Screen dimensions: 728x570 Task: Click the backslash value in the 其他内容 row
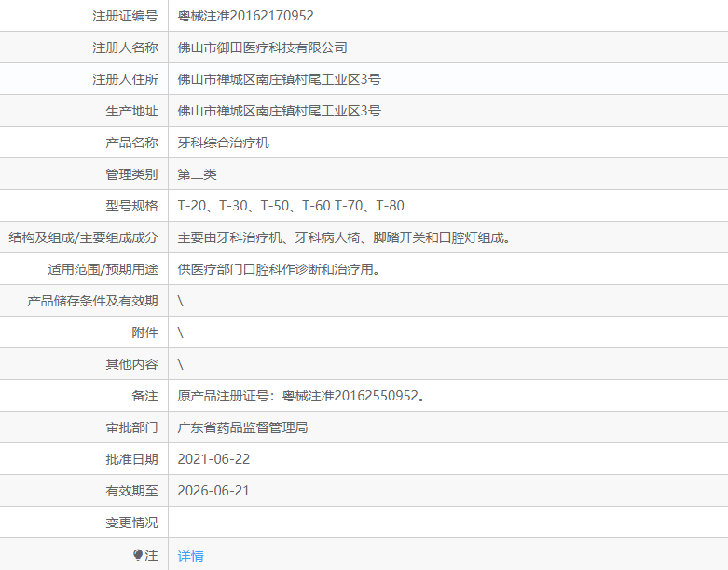[180, 364]
